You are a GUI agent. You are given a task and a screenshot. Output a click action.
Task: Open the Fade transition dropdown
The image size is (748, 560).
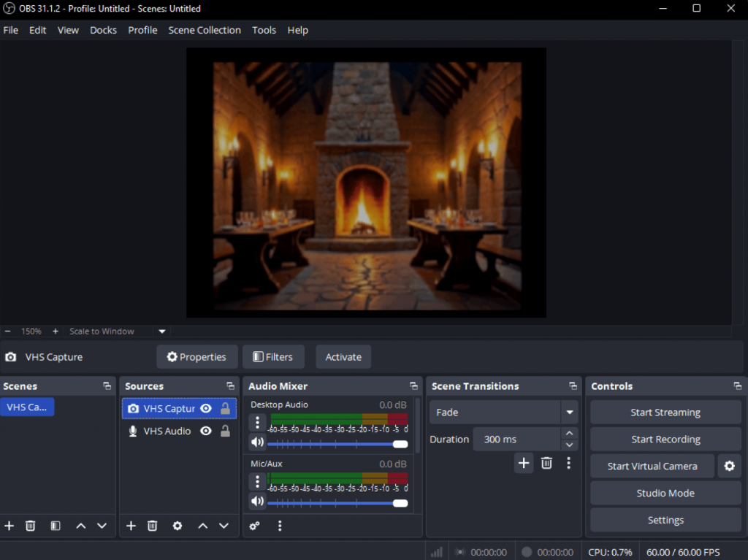click(569, 413)
